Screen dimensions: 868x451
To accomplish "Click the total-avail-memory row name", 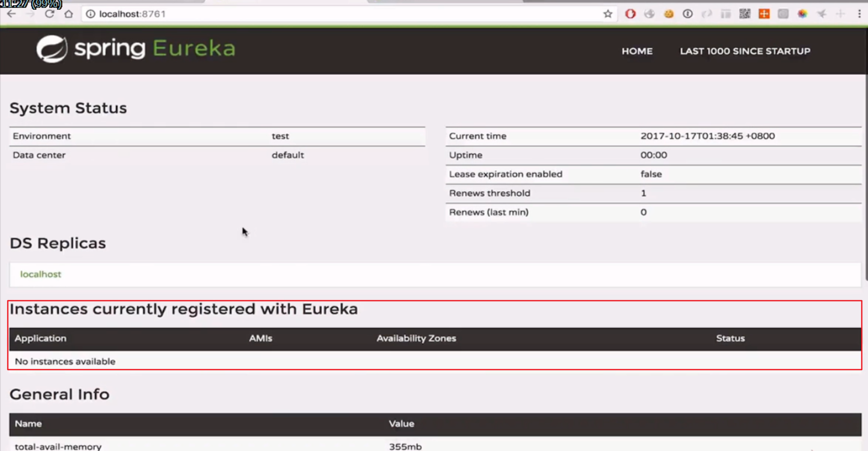I will point(58,446).
